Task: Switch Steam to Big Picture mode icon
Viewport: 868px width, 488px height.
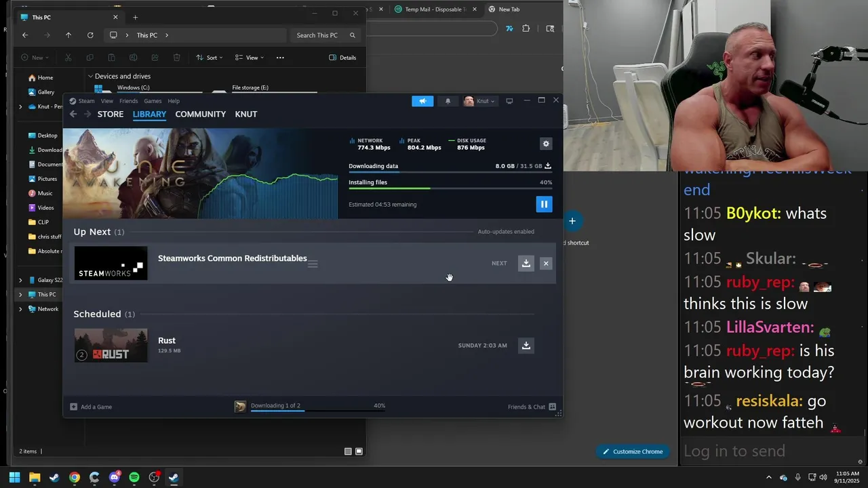Action: coord(509,101)
